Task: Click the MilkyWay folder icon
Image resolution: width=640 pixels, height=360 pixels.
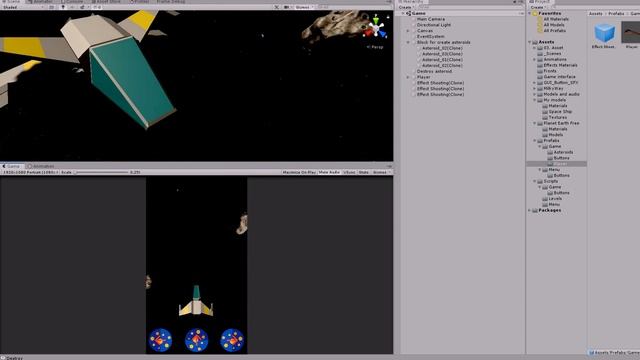Action: (x=540, y=88)
